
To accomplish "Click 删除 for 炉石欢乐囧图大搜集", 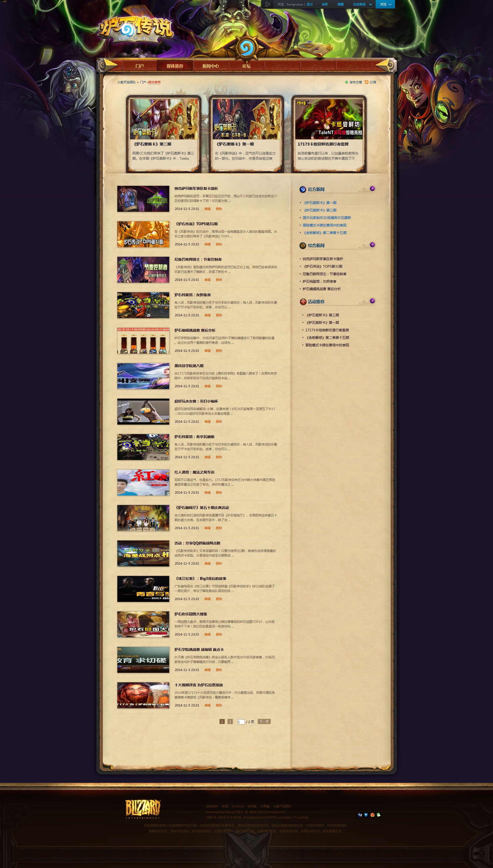I will (219, 634).
